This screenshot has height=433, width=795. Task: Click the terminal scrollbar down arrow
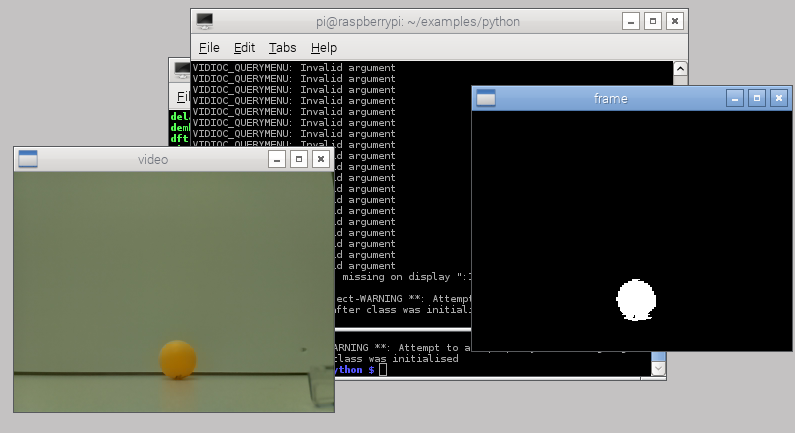click(x=658, y=369)
